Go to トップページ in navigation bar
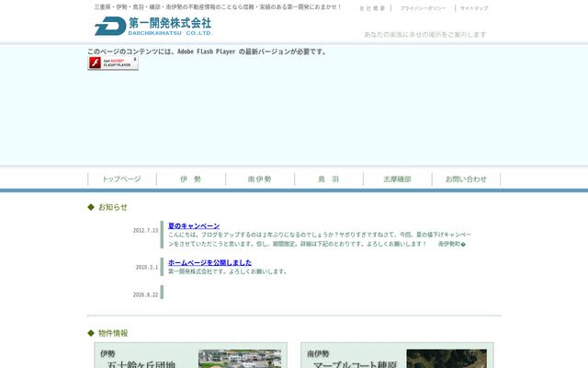 coord(122,179)
